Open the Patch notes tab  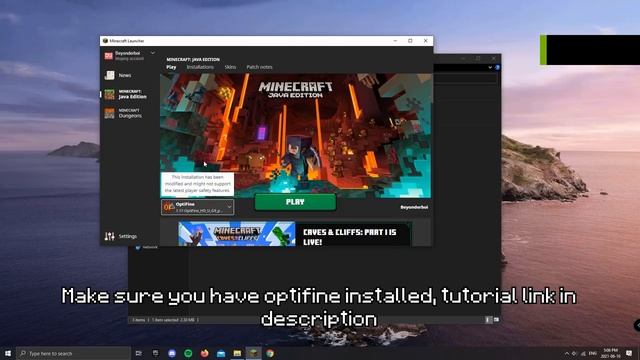pos(259,67)
